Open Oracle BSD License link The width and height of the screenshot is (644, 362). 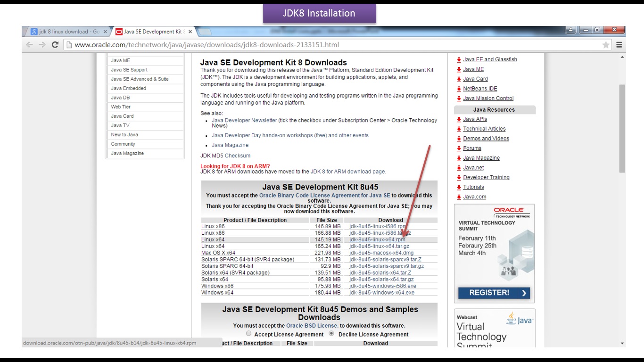311,326
